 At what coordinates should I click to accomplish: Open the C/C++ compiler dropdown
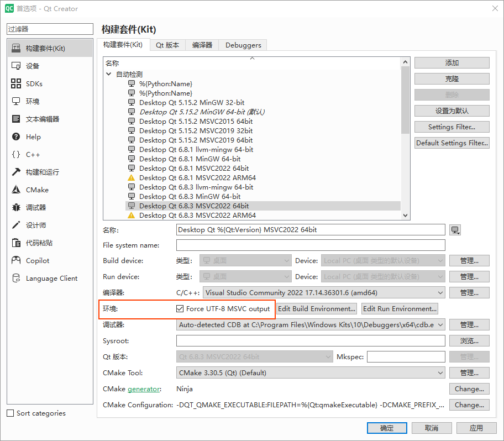point(324,293)
